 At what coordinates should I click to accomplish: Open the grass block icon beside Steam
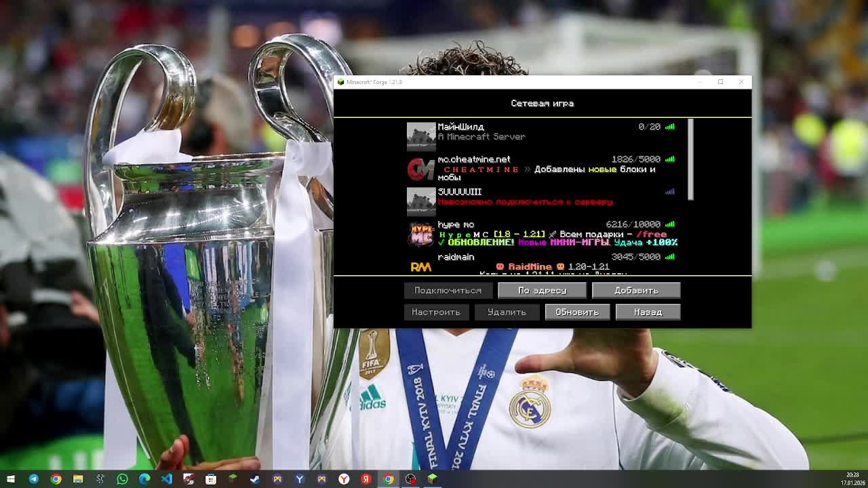[x=233, y=479]
